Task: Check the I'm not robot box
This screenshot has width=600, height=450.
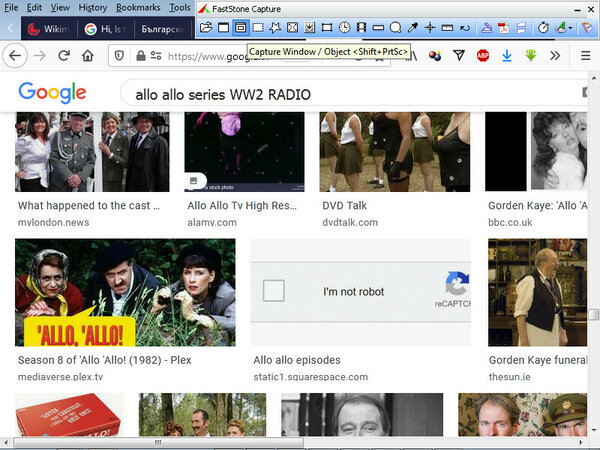Action: point(274,291)
